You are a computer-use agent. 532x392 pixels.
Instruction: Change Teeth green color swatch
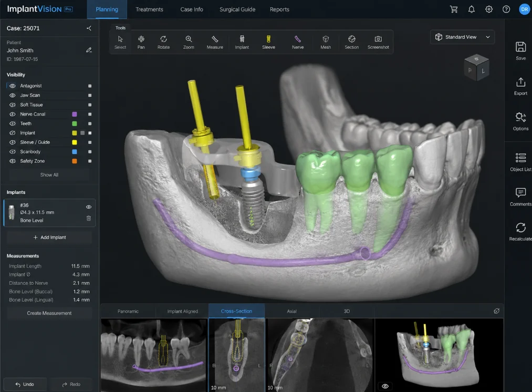point(75,123)
